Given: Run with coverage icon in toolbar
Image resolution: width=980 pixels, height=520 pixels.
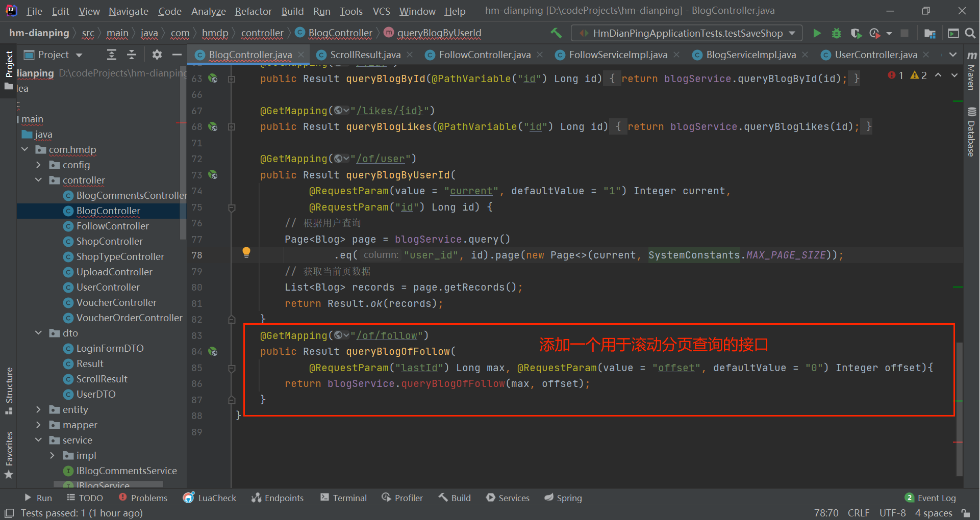Looking at the screenshot, I should click(x=856, y=33).
